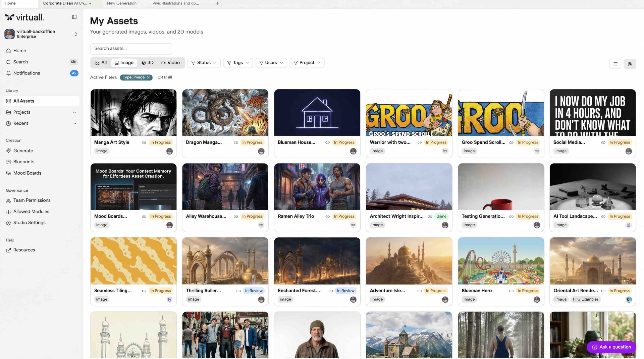
Task: Click link icon on Blueman Hero card
Action: 512,291
